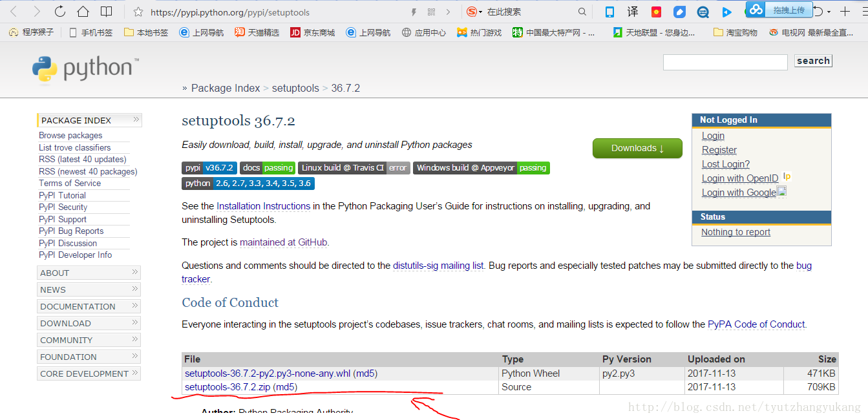Screen dimensions: 868x420
Task: Open the 热门游戏 bookmark
Action: click(479, 32)
